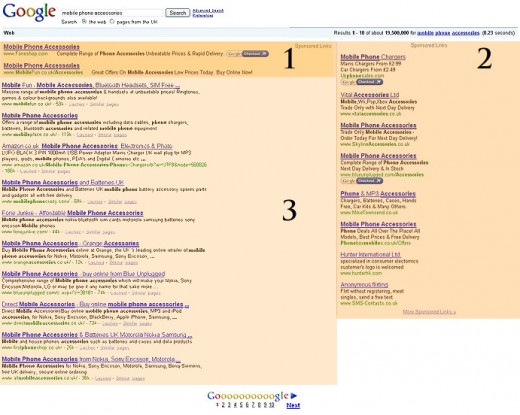Screen dimensions: 520x415
Task: Click in the search query input field
Action: click(x=112, y=13)
